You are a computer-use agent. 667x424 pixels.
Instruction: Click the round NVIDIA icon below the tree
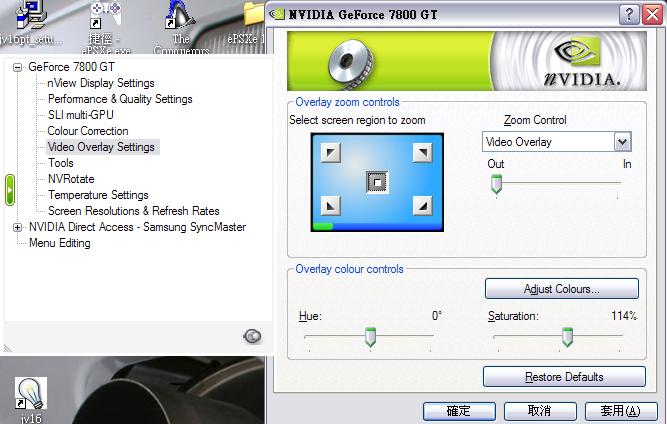pos(252,336)
